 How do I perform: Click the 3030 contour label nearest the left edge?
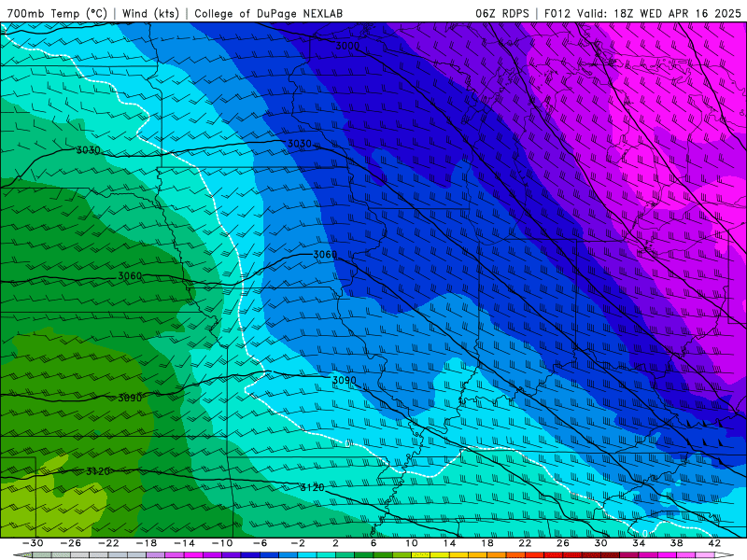(x=88, y=150)
